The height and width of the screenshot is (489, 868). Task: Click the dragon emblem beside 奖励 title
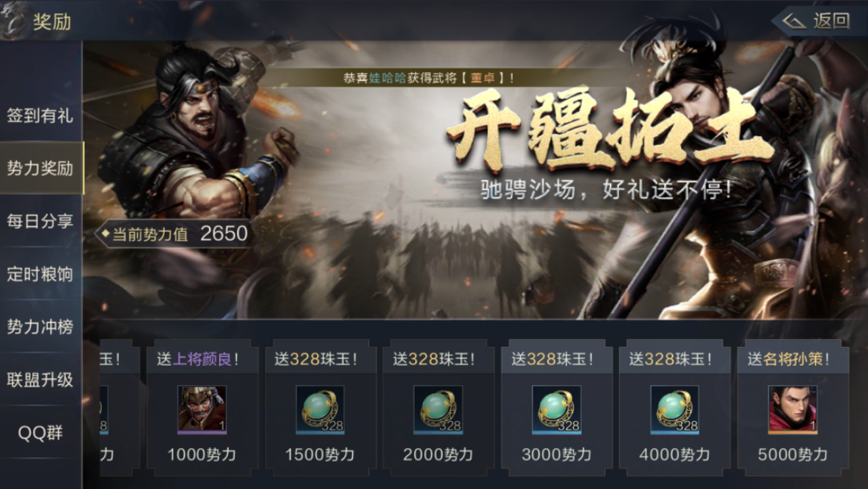(14, 21)
